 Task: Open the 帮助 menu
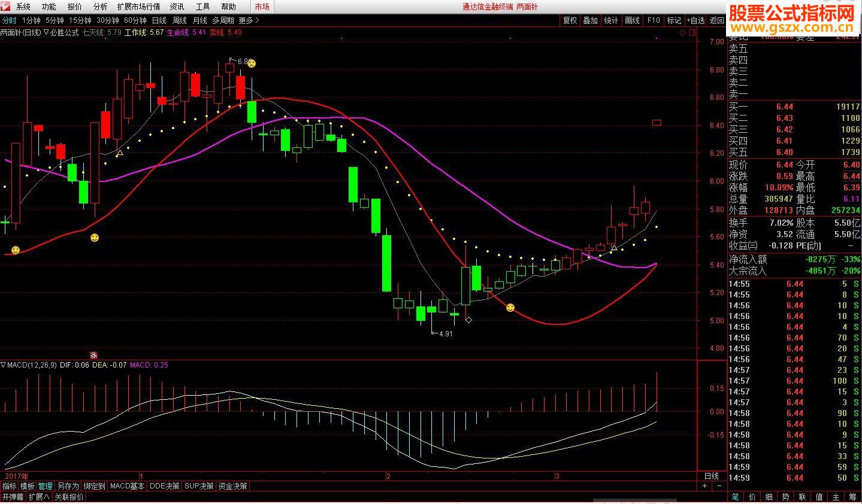pos(228,7)
